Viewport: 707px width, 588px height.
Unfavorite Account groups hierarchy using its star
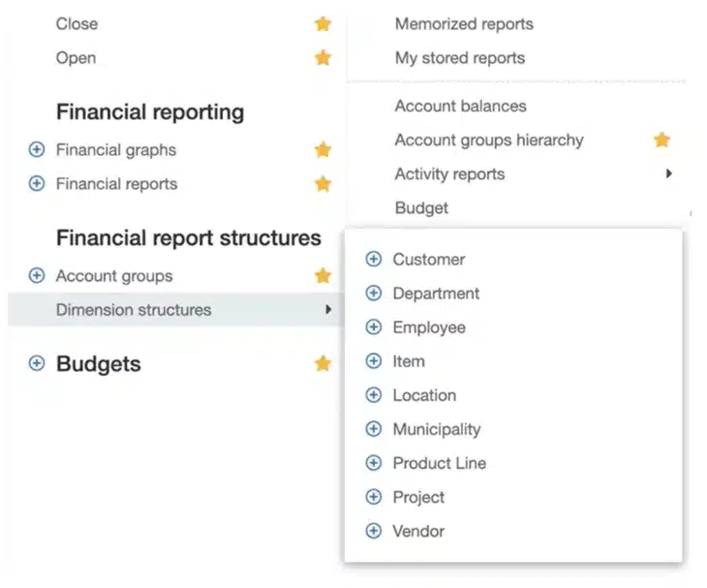[661, 140]
